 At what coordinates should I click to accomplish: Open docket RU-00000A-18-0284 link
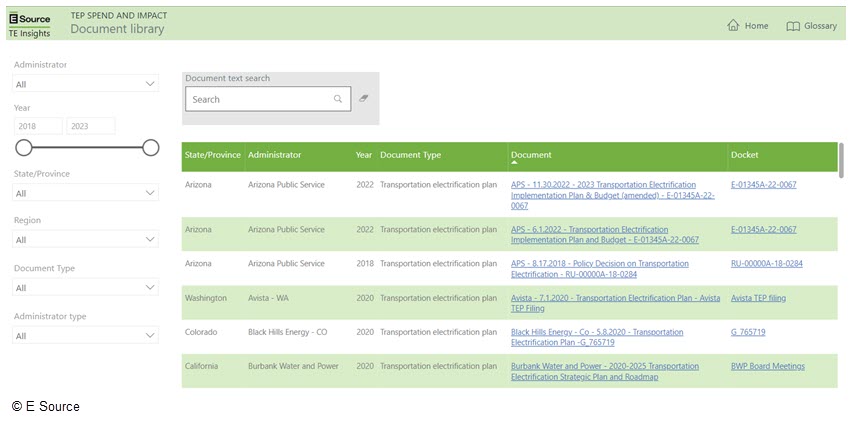click(767, 263)
